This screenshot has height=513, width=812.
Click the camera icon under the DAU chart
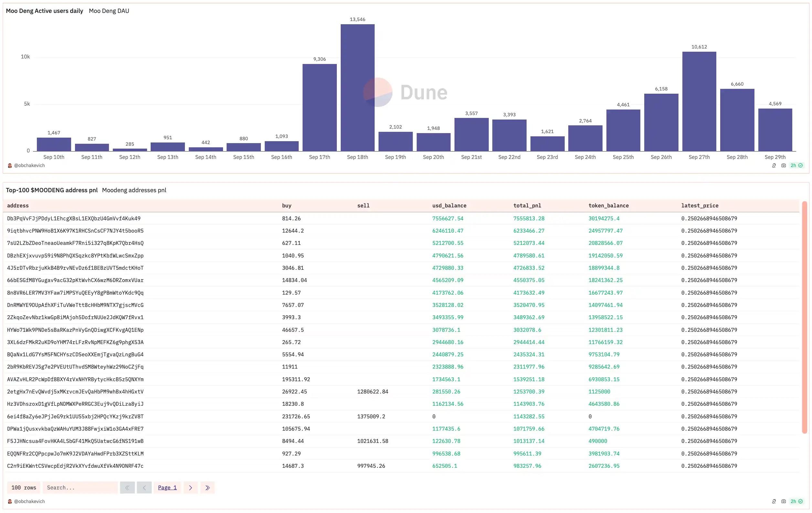(784, 165)
